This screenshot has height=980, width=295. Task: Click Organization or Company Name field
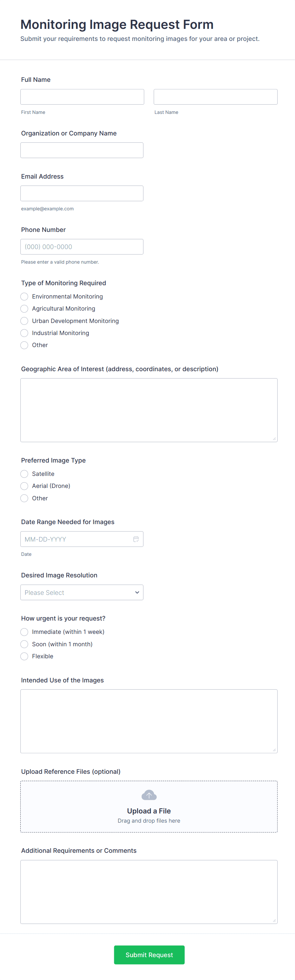pyautogui.click(x=82, y=150)
